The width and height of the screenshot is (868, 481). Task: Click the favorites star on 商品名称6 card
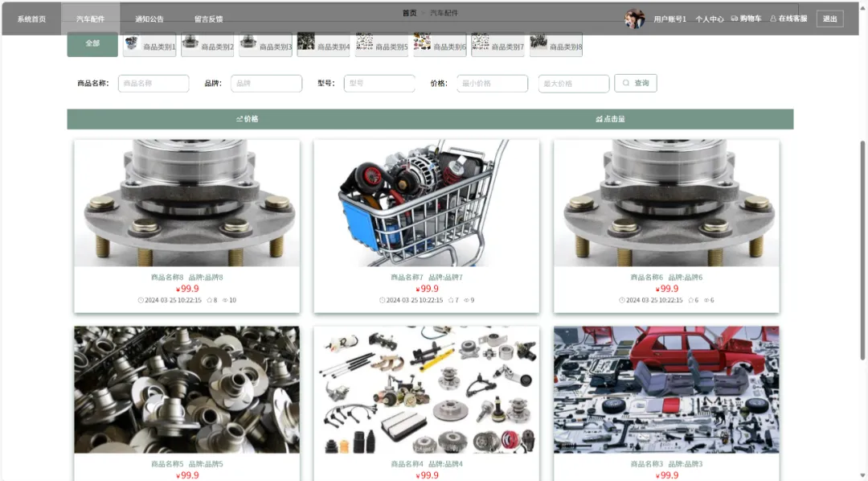(x=690, y=300)
